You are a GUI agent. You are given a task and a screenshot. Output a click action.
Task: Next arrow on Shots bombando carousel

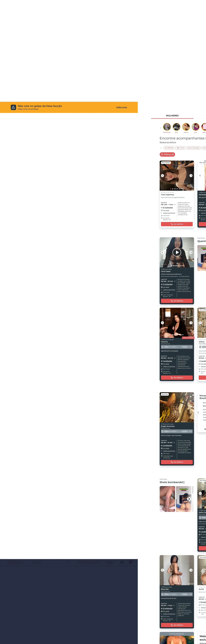189,499
